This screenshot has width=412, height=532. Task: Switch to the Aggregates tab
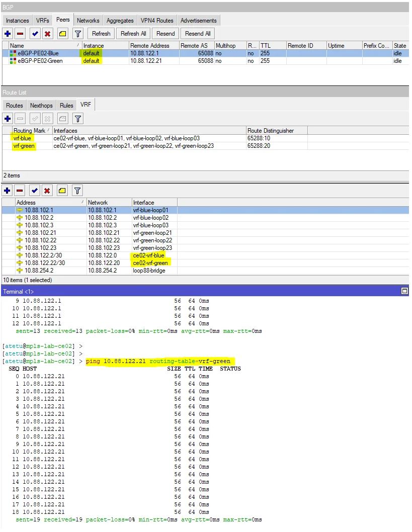[120, 20]
